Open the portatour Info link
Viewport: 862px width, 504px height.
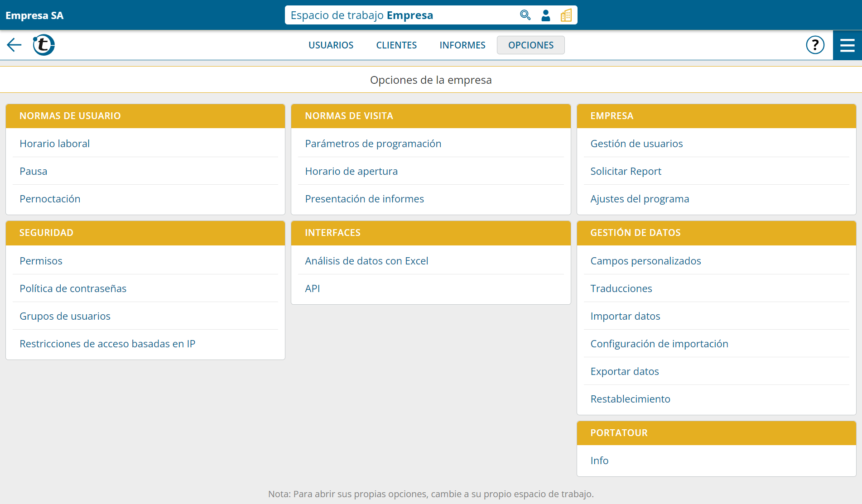pyautogui.click(x=716, y=461)
